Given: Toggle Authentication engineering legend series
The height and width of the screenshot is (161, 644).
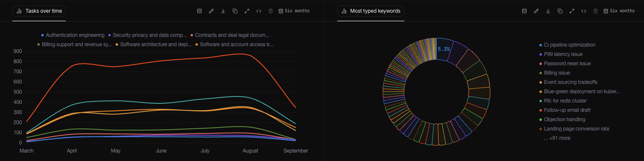Looking at the screenshot, I should pos(73,35).
